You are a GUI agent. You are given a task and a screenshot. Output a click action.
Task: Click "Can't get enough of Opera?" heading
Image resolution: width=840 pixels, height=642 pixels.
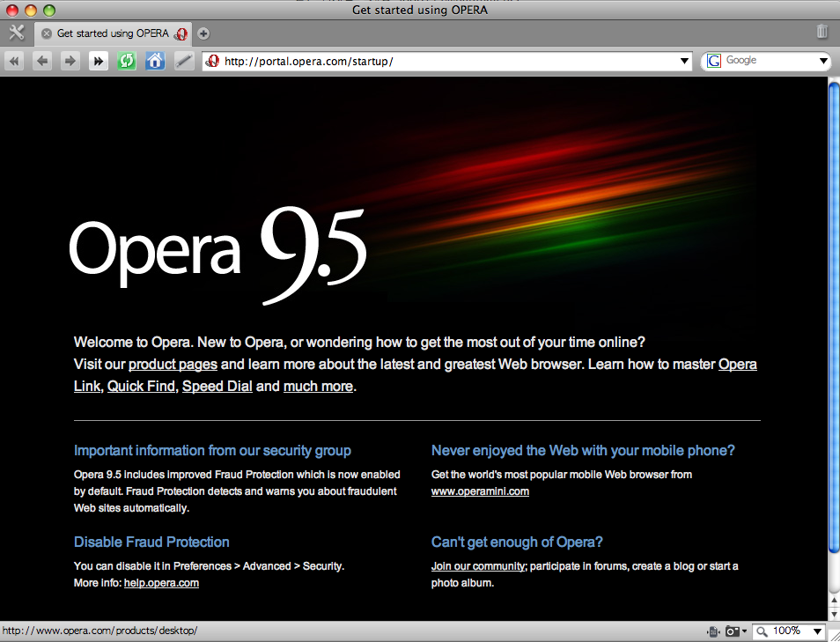tap(517, 542)
